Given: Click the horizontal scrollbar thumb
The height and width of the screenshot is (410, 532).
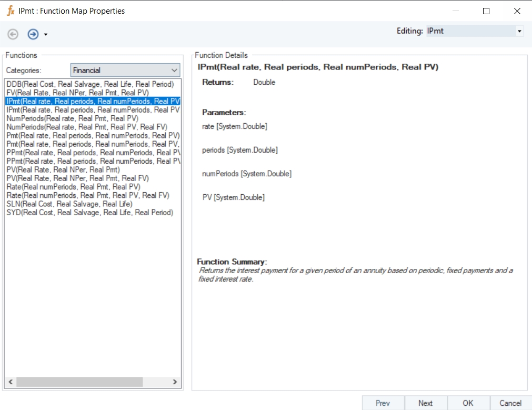Looking at the screenshot, I should 79,382.
